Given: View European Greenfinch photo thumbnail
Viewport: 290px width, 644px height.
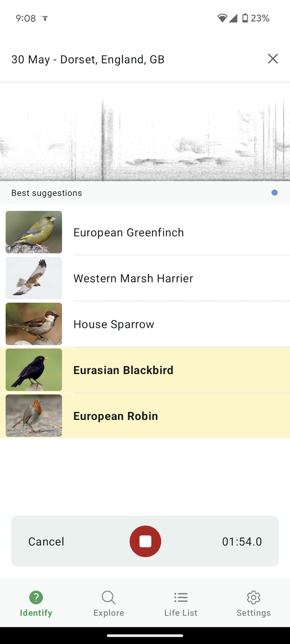Looking at the screenshot, I should pyautogui.click(x=34, y=232).
